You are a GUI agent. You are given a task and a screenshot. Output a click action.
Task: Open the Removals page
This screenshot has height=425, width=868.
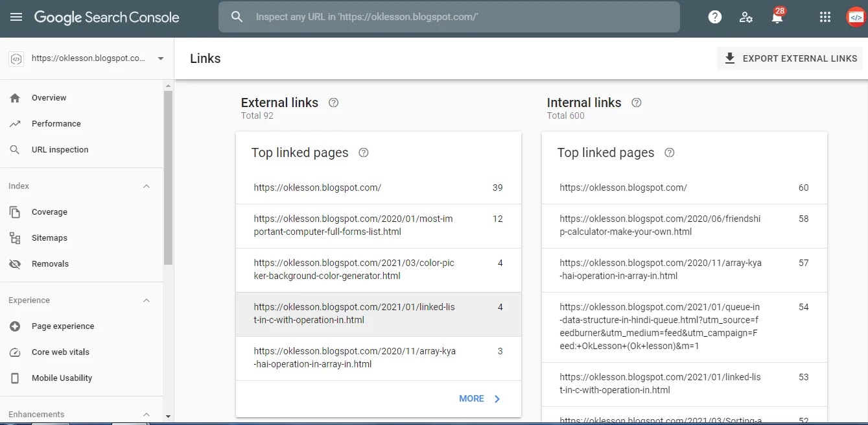tap(82, 264)
